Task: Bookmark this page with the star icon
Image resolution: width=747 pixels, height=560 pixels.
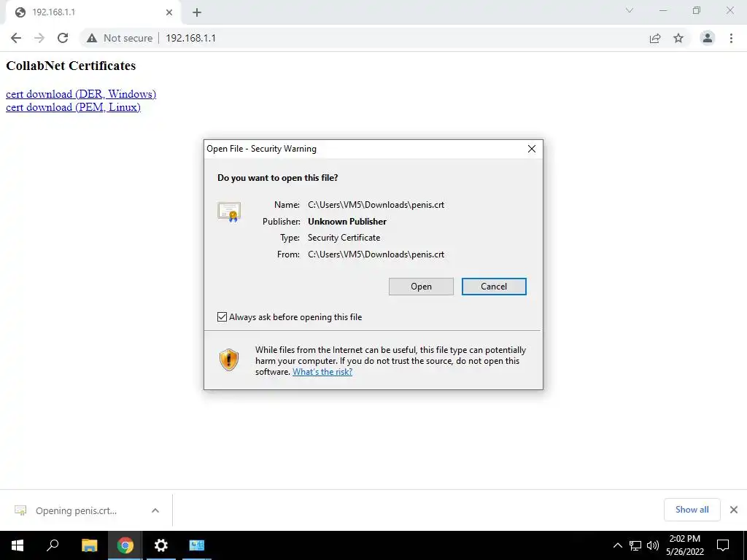Action: coord(678,38)
